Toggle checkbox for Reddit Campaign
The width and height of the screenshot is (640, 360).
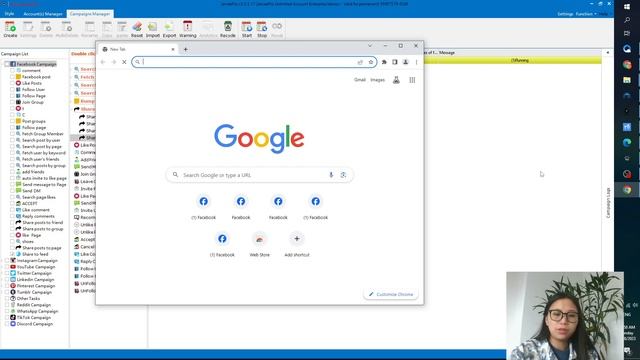(7, 305)
